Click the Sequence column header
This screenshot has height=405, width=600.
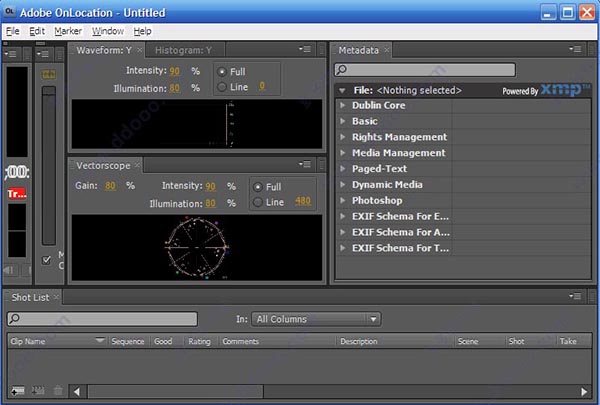pyautogui.click(x=128, y=341)
